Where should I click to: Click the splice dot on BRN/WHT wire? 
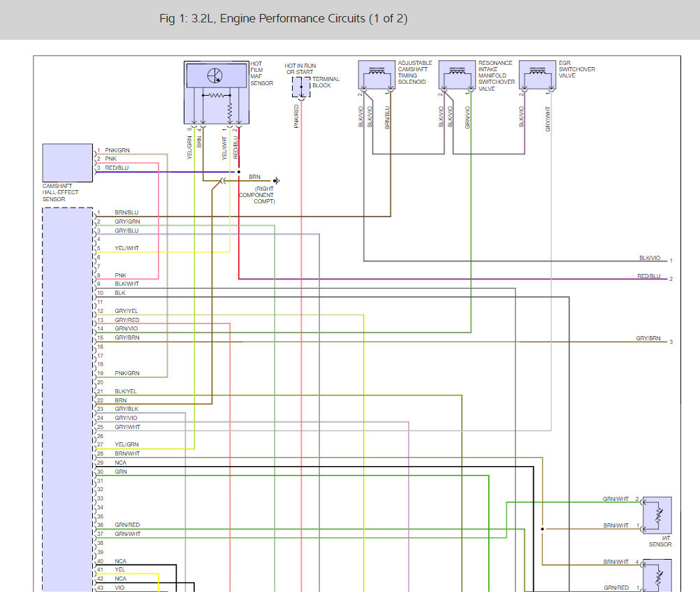pos(542,529)
